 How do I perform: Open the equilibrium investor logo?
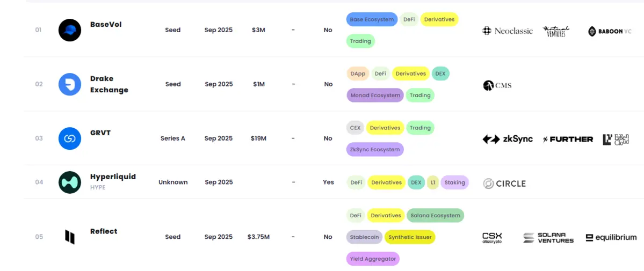[611, 238]
